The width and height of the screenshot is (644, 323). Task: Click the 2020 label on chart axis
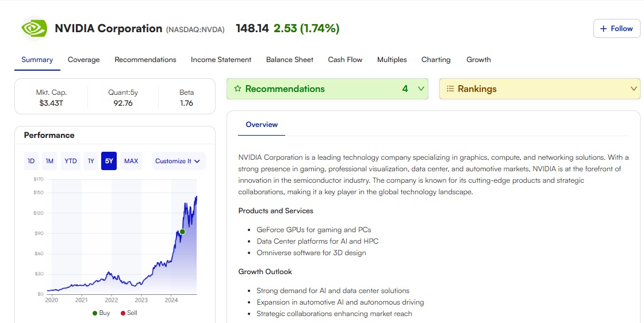pos(51,300)
